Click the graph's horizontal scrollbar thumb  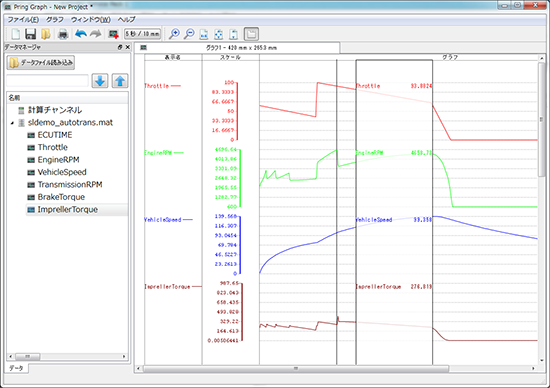296,369
